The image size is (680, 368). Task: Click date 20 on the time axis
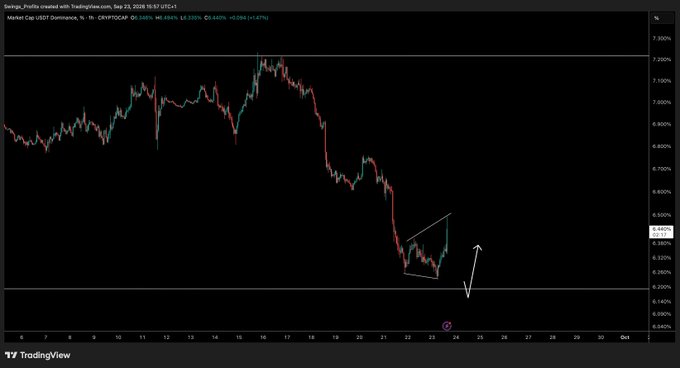point(359,337)
